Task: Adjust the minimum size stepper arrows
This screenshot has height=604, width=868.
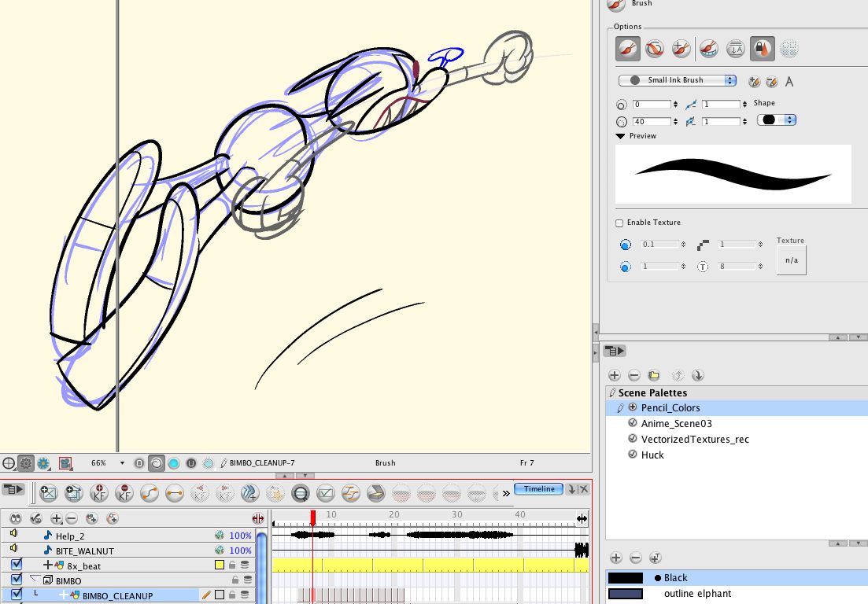Action: 675,104
